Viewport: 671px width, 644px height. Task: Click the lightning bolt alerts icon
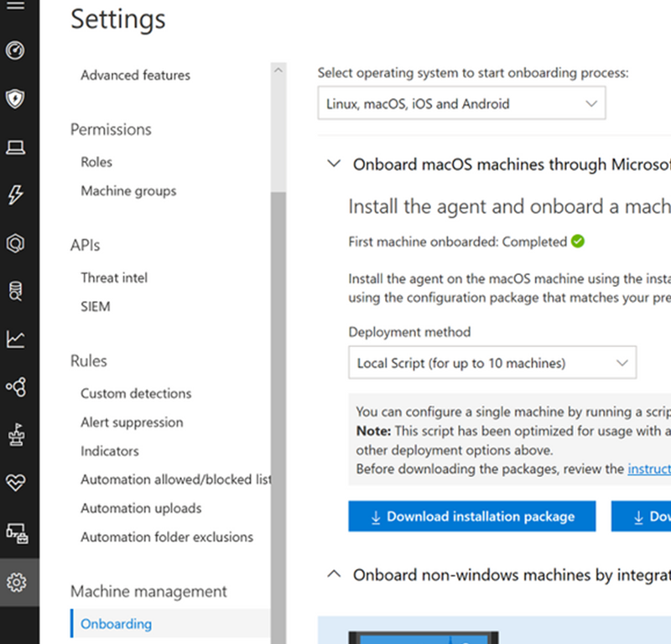pos(15,195)
